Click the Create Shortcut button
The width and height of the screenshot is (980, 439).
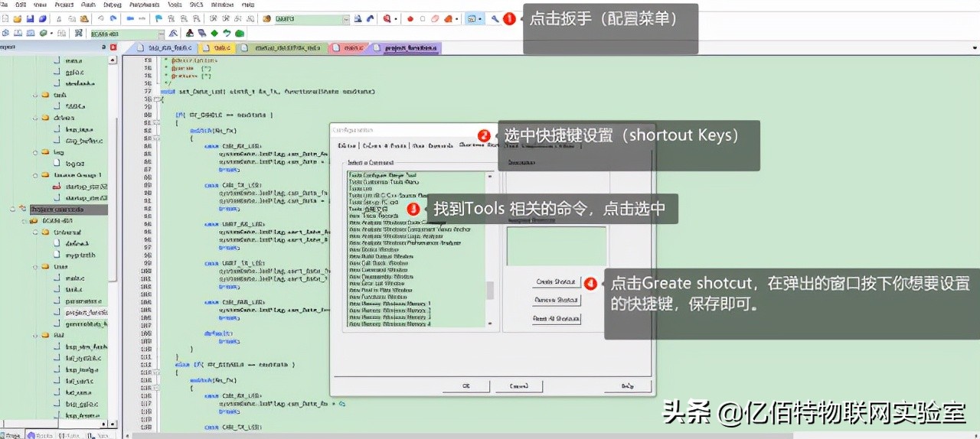pyautogui.click(x=557, y=281)
